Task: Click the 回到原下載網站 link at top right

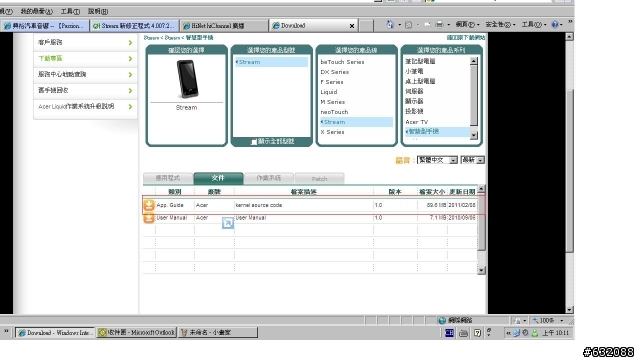Action: tap(466, 38)
